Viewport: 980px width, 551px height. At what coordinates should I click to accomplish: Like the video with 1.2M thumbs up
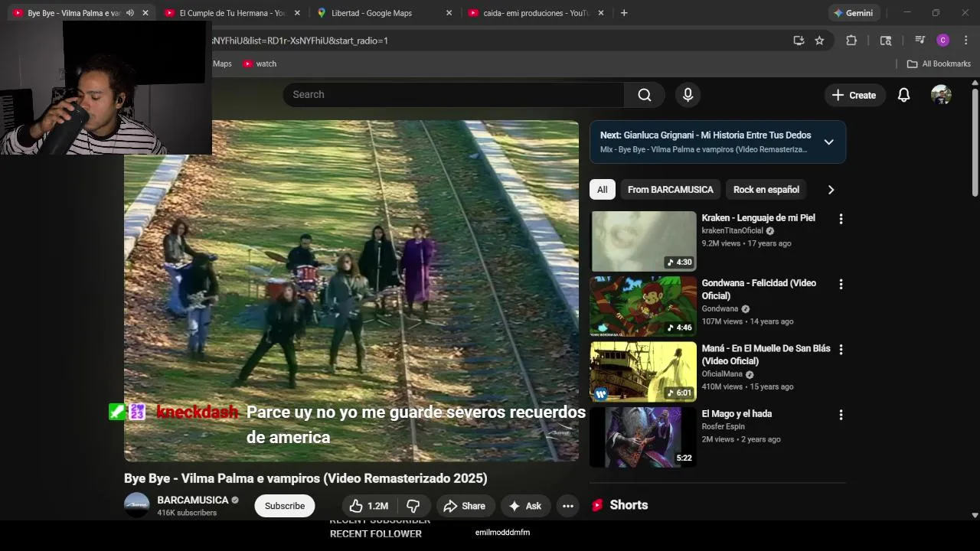tap(369, 506)
